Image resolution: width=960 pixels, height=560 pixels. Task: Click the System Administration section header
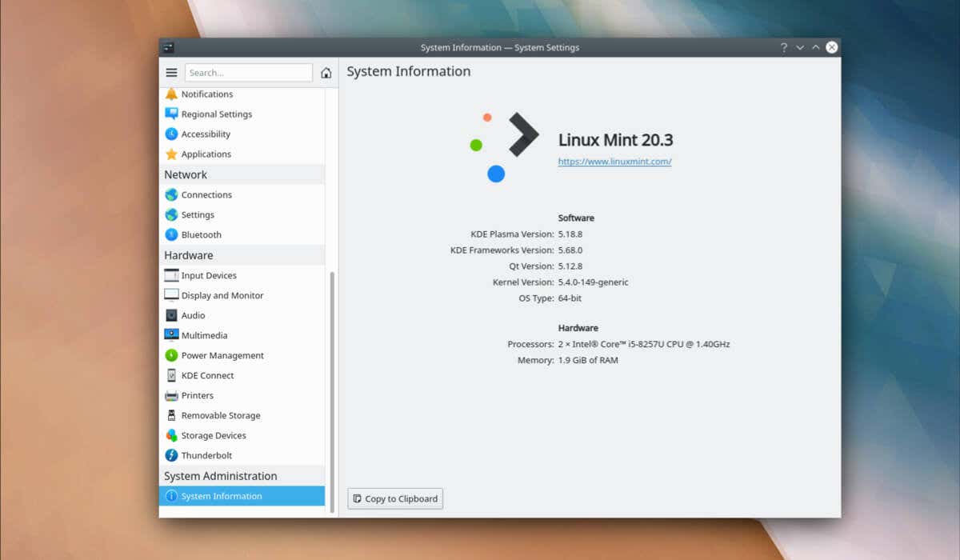coord(242,476)
